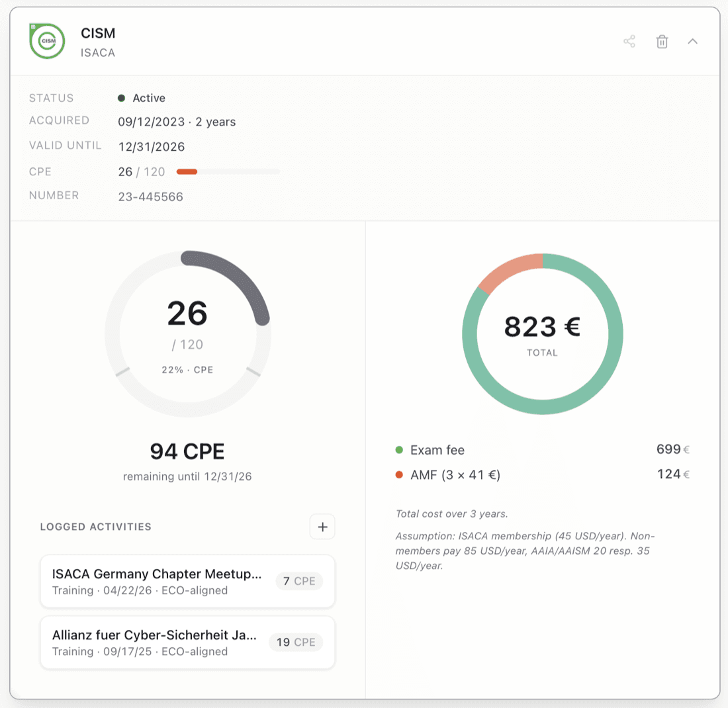The height and width of the screenshot is (708, 728).
Task: Open the ISACA Germany Chapter Meetup activity
Action: pyautogui.click(x=187, y=581)
